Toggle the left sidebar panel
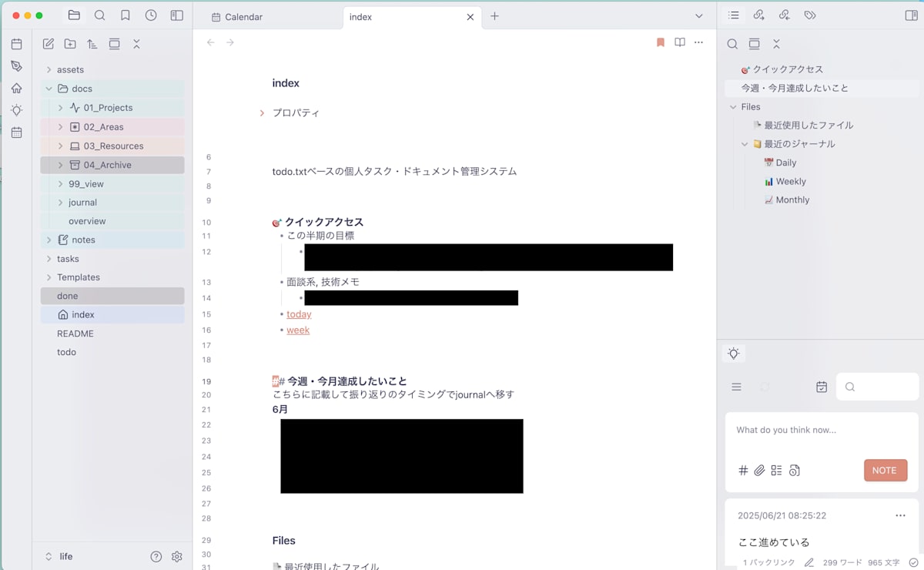 [176, 15]
